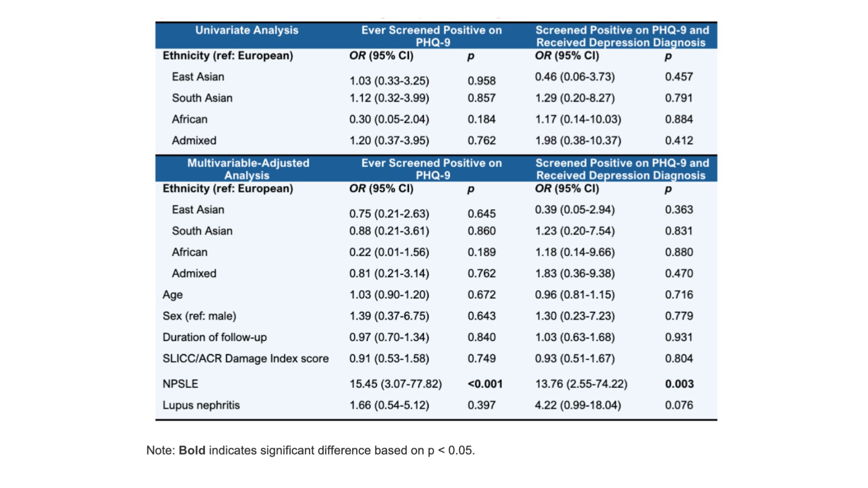Select the Sex (ref: male) row label
The height and width of the screenshot is (488, 868).
(x=199, y=316)
